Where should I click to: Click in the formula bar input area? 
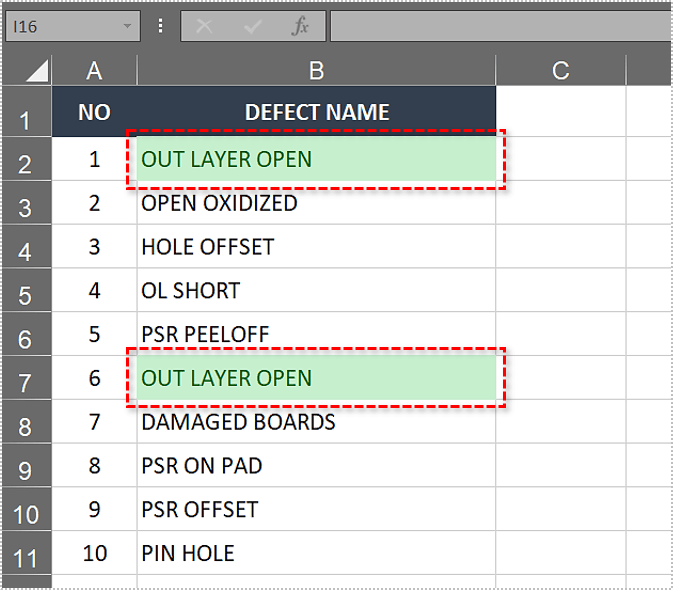pos(500,27)
